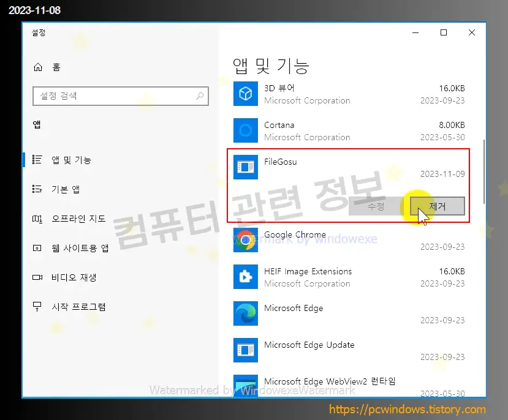Click the 시작 프로그램 icon
This screenshot has height=420, width=508.
(37, 306)
